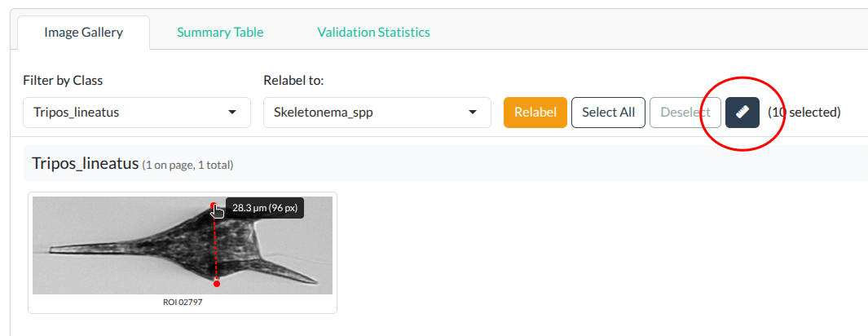Screen dimensions: 868x336
Task: Open the Skeletonema_spp relabel dropdown
Action: pyautogui.click(x=377, y=113)
